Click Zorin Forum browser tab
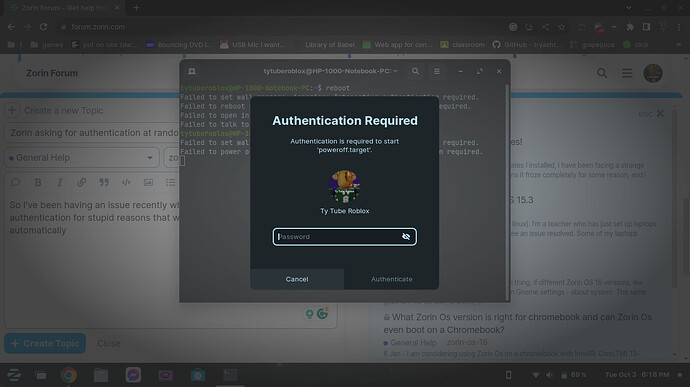690x387 pixels. pyautogui.click(x=64, y=8)
